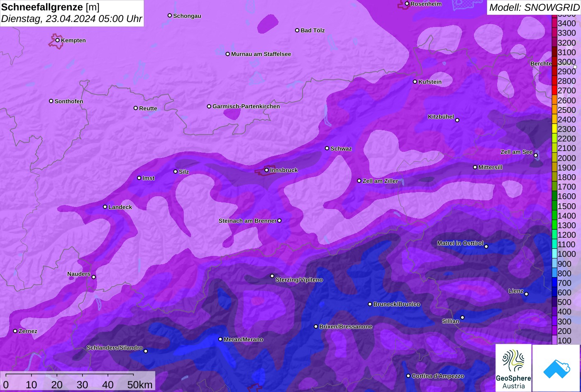Click the date Dienstag, 23.04.2024 05:00 Uhr
The height and width of the screenshot is (392, 581).
(71, 19)
